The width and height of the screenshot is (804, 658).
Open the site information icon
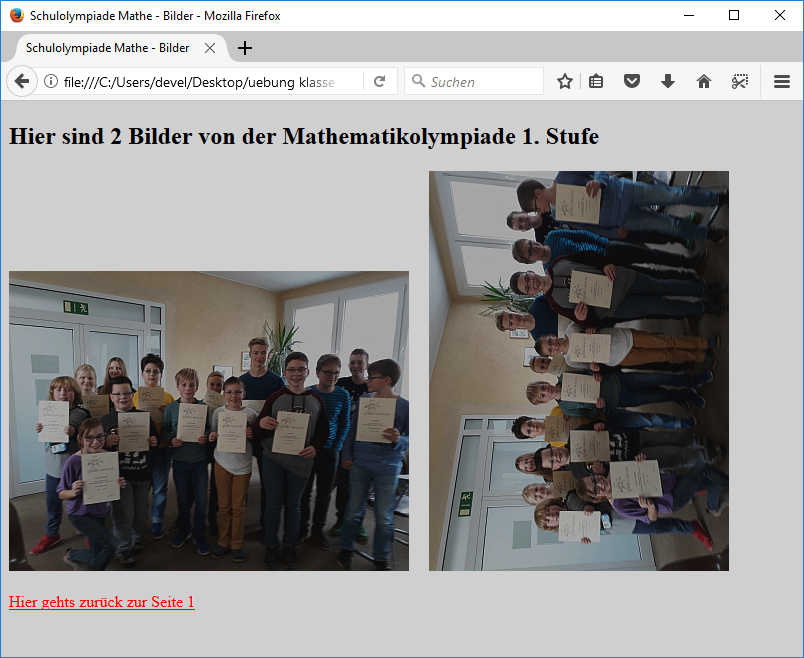[50, 82]
